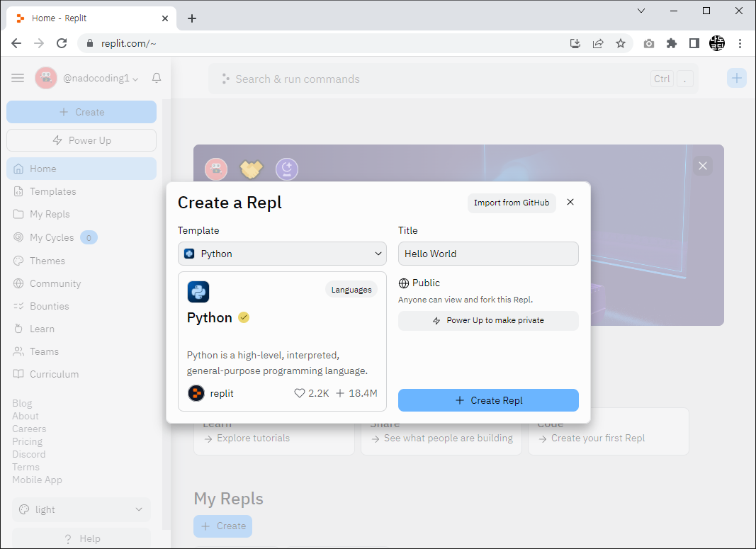Click the Search & run commands box
The image size is (756, 549).
pos(453,79)
